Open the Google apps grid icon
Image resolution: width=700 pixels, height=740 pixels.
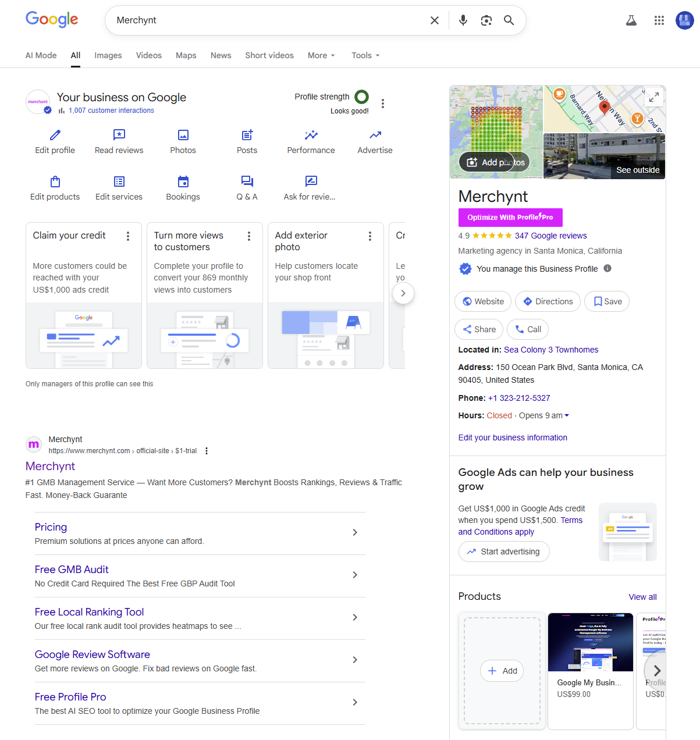coord(659,20)
